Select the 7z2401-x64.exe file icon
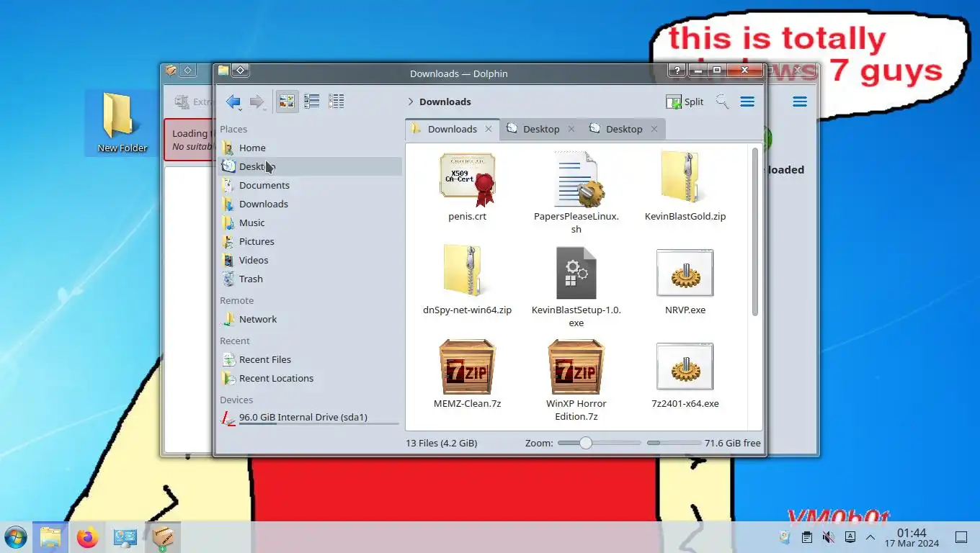980x553 pixels. [685, 367]
